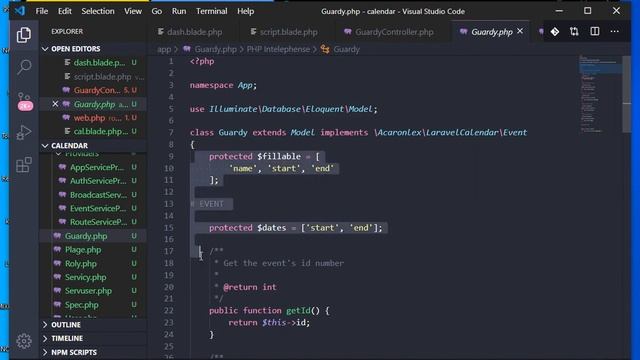This screenshot has width=640, height=360.
Task: Select the Guardy.php editor tab
Action: [491, 32]
